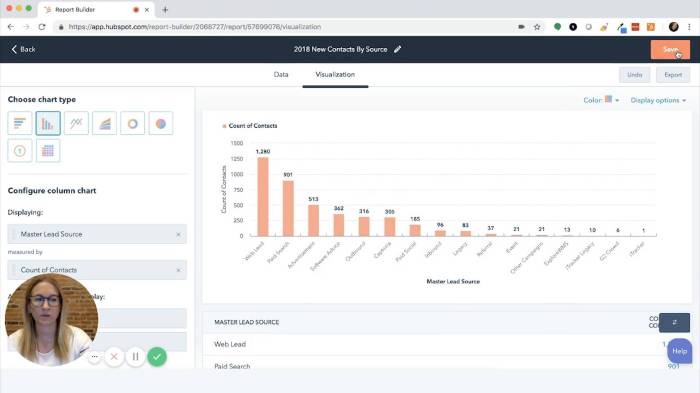Go forward in browser history
Image resolution: width=700 pixels, height=393 pixels.
26,27
